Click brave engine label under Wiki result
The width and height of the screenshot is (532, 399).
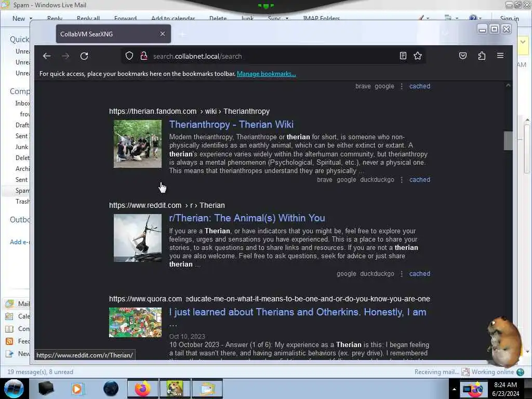click(x=324, y=180)
